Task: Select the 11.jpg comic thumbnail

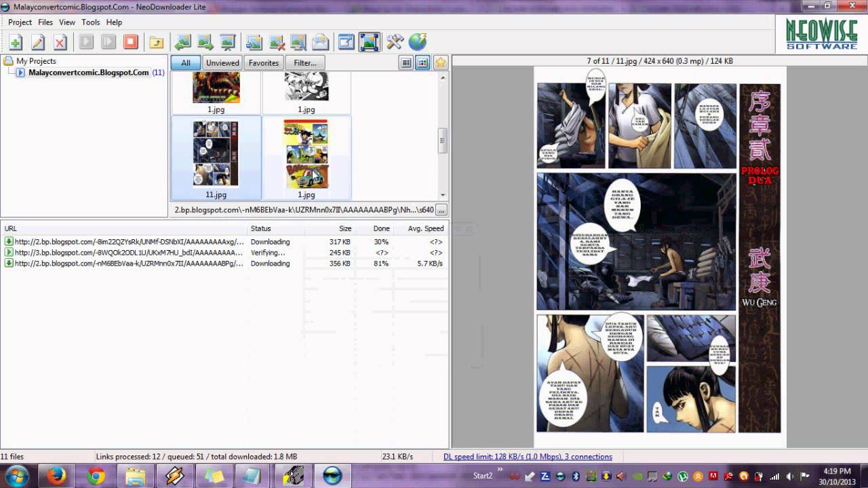Action: point(216,157)
